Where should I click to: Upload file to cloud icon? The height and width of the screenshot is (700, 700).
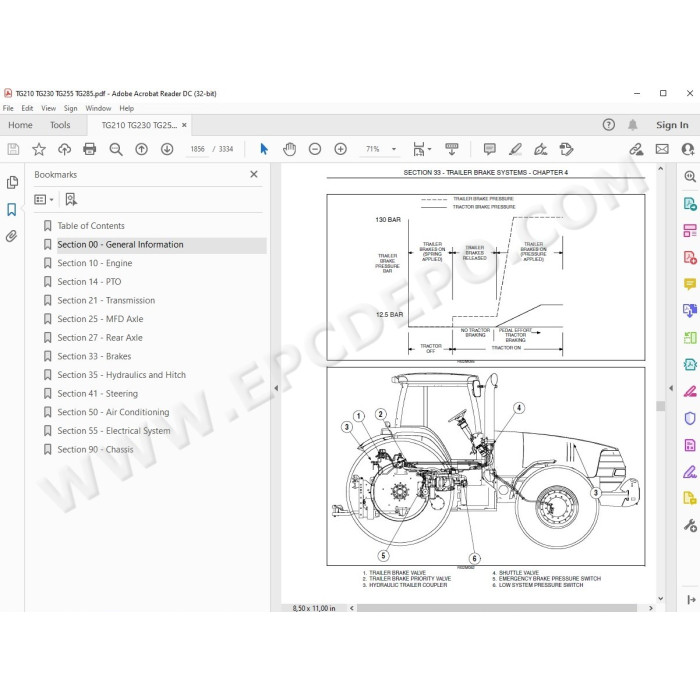click(x=64, y=149)
